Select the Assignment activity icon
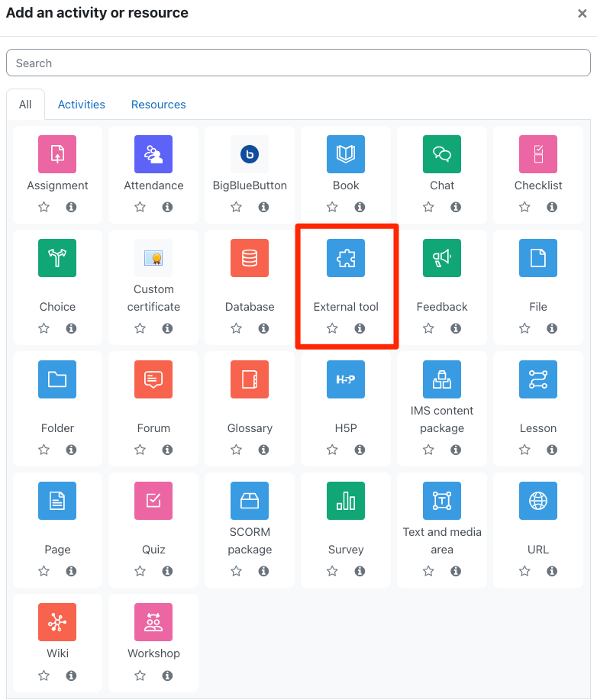Screen dimensions: 597x700 pyautogui.click(x=57, y=154)
